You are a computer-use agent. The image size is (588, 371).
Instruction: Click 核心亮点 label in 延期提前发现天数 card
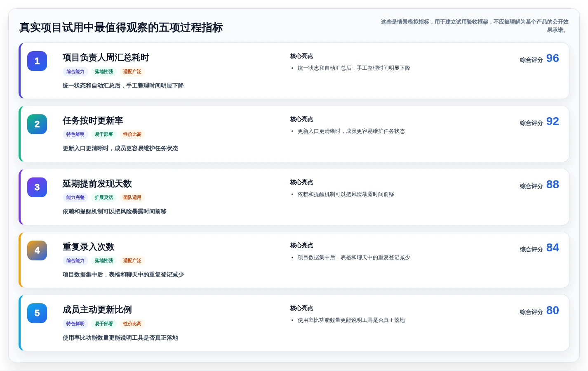[302, 182]
